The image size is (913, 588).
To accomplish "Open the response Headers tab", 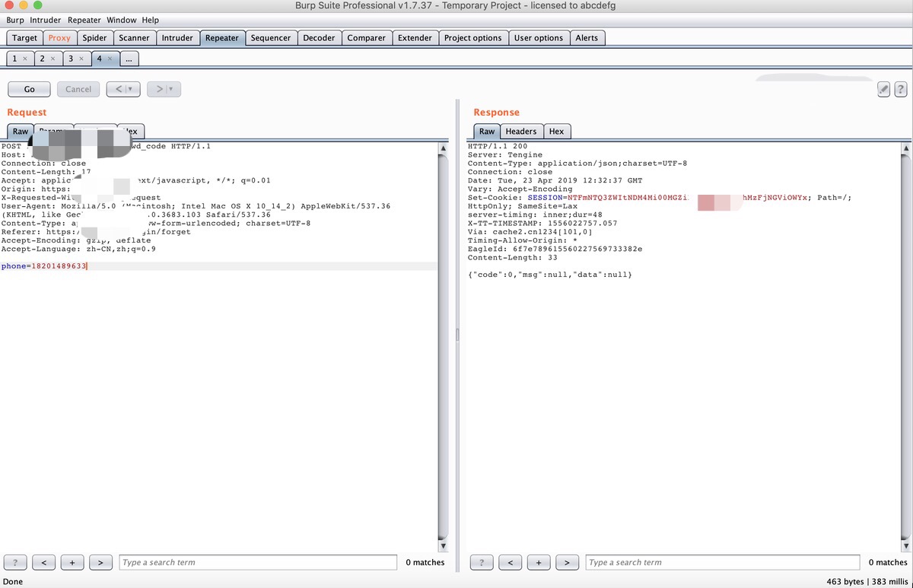I will (x=520, y=132).
